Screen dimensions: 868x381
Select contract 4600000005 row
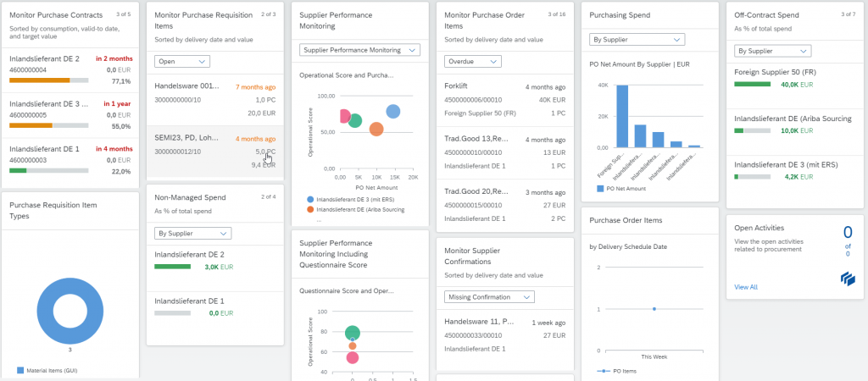click(70, 116)
